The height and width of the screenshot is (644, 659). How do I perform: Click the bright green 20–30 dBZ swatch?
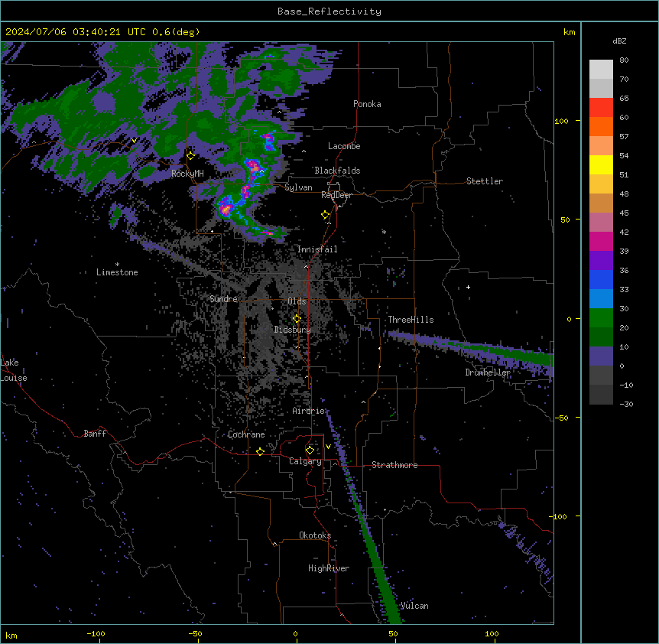point(601,318)
